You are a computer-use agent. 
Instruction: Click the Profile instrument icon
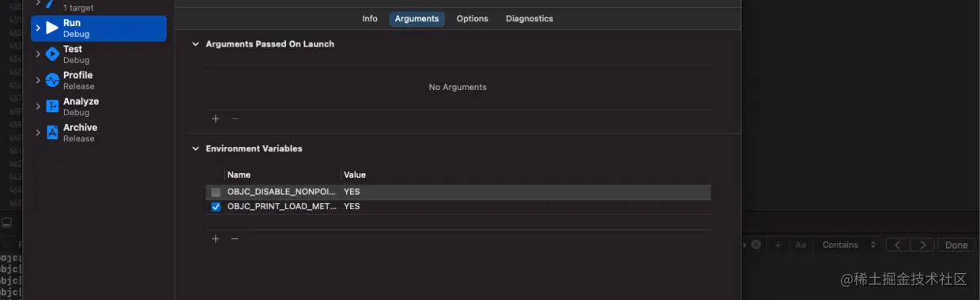[x=52, y=81]
